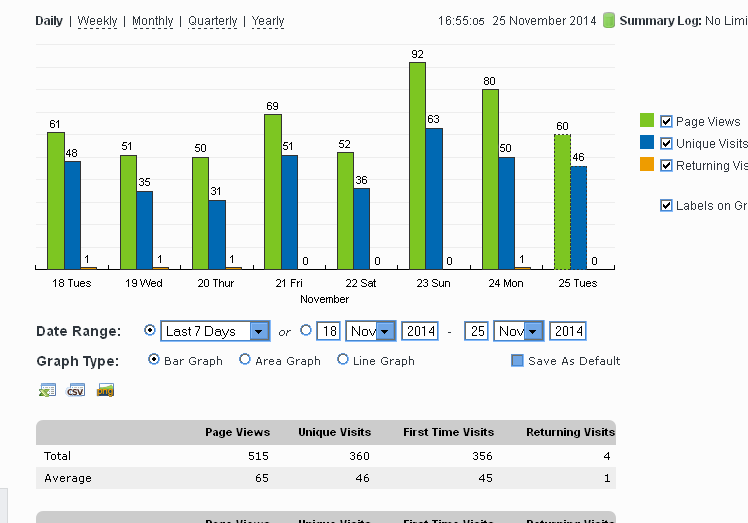The height and width of the screenshot is (523, 748).
Task: Click the blue Unique Visits legend swatch
Action: [647, 142]
